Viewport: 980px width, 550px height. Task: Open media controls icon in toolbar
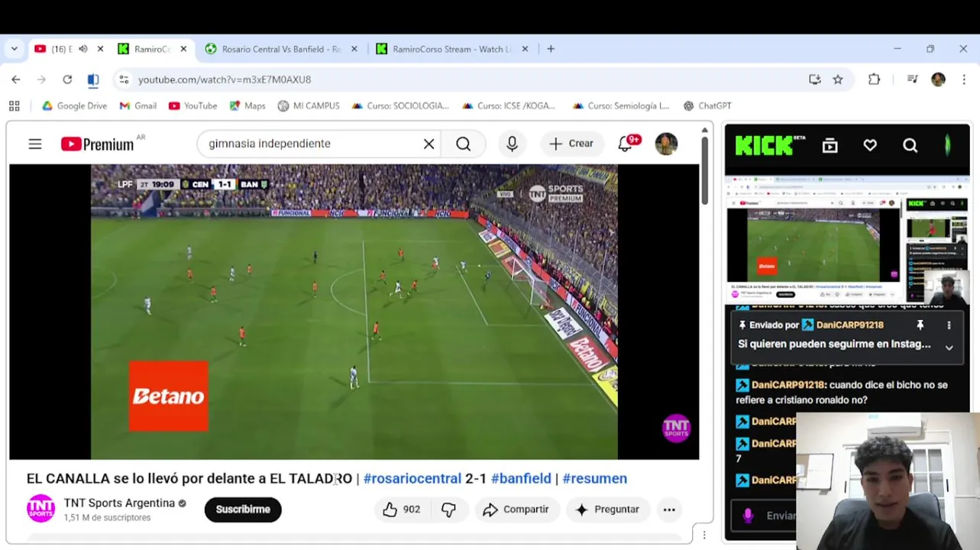click(912, 79)
